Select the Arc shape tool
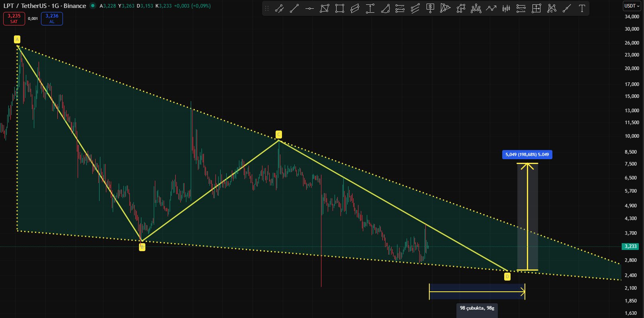This screenshot has width=644, height=318. coord(385,8)
